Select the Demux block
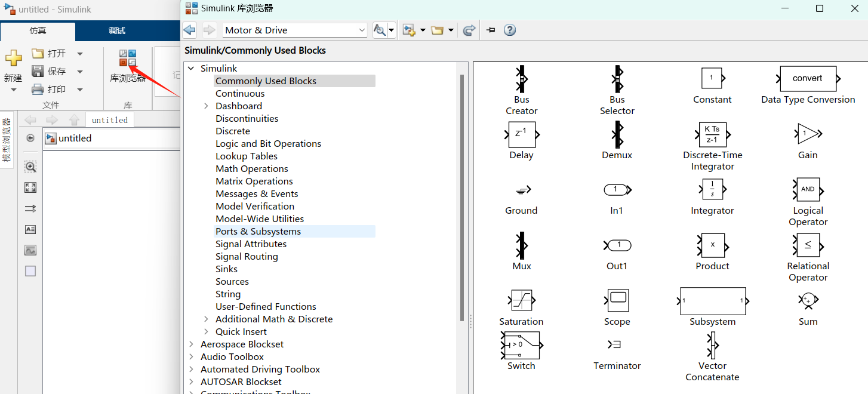The image size is (868, 394). (617, 134)
